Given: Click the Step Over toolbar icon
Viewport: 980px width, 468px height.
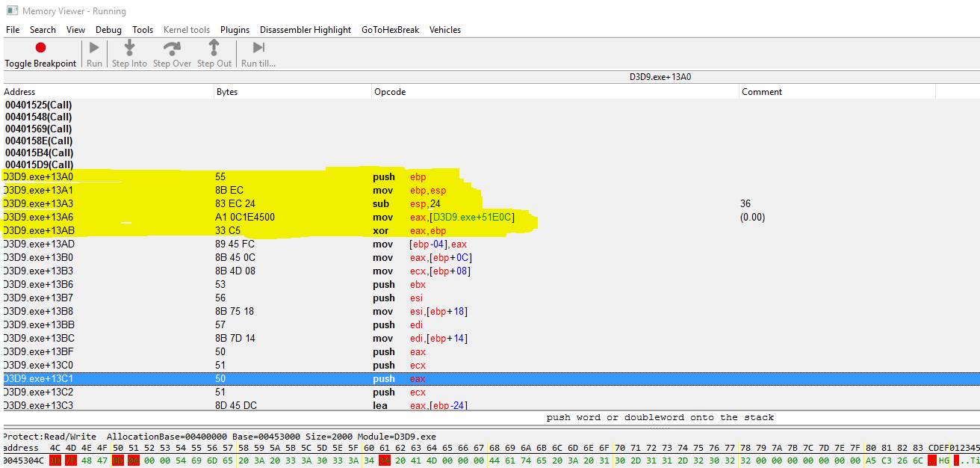Looking at the screenshot, I should (172, 48).
